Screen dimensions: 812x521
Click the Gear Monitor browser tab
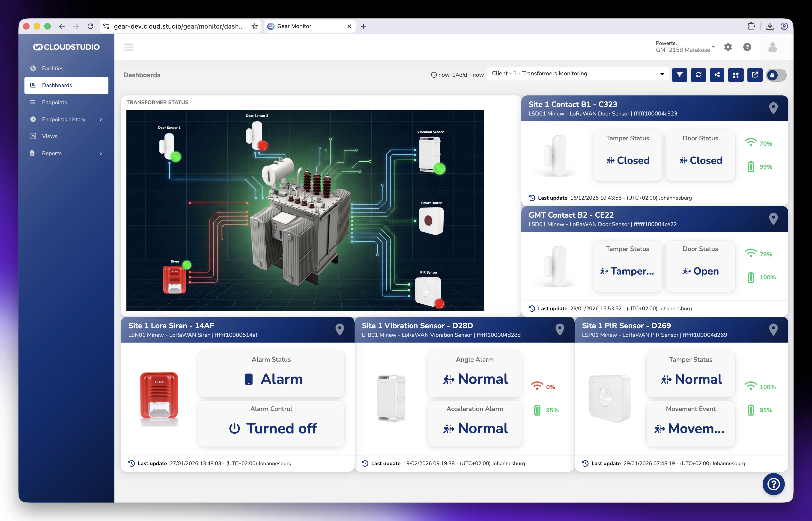[310, 26]
